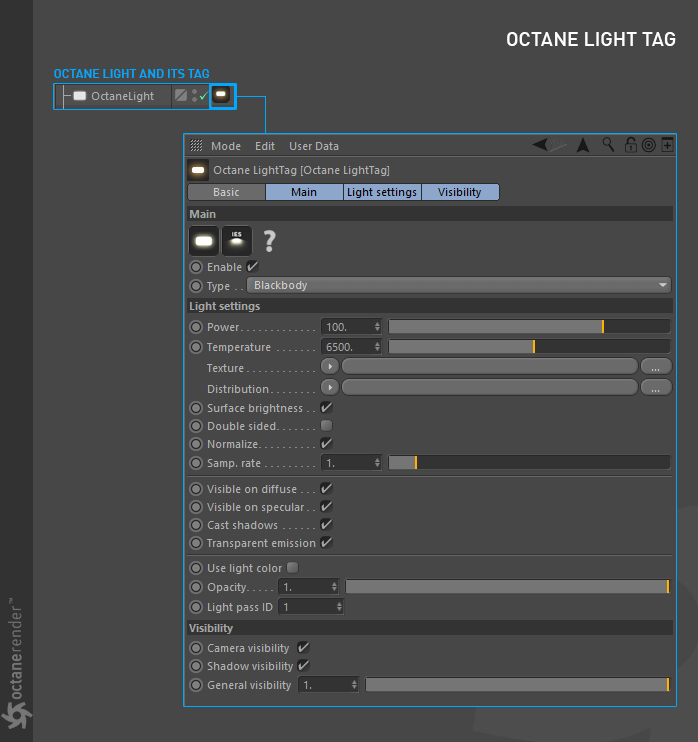Click the Distribution browse ellipsis button
The height and width of the screenshot is (742, 698).
(x=655, y=388)
